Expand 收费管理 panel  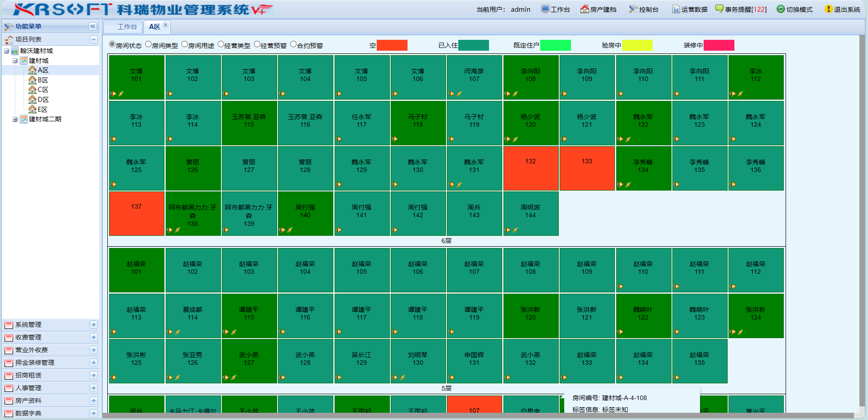coord(93,337)
